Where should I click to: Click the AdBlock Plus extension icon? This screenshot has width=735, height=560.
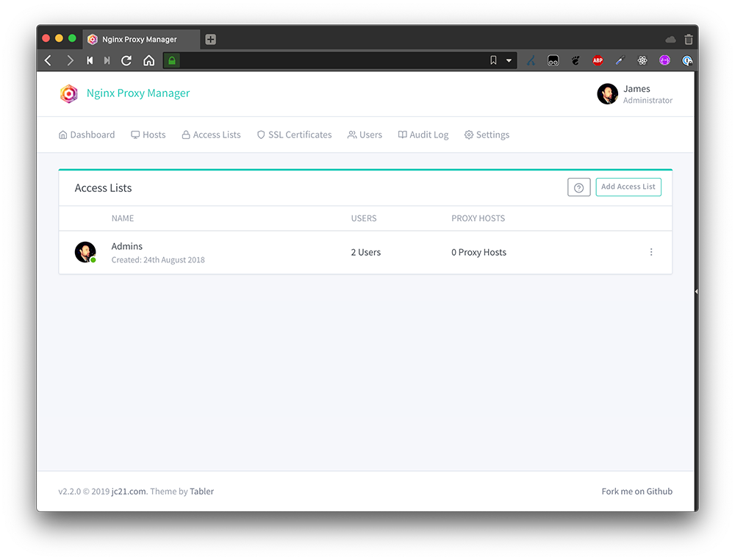[598, 60]
